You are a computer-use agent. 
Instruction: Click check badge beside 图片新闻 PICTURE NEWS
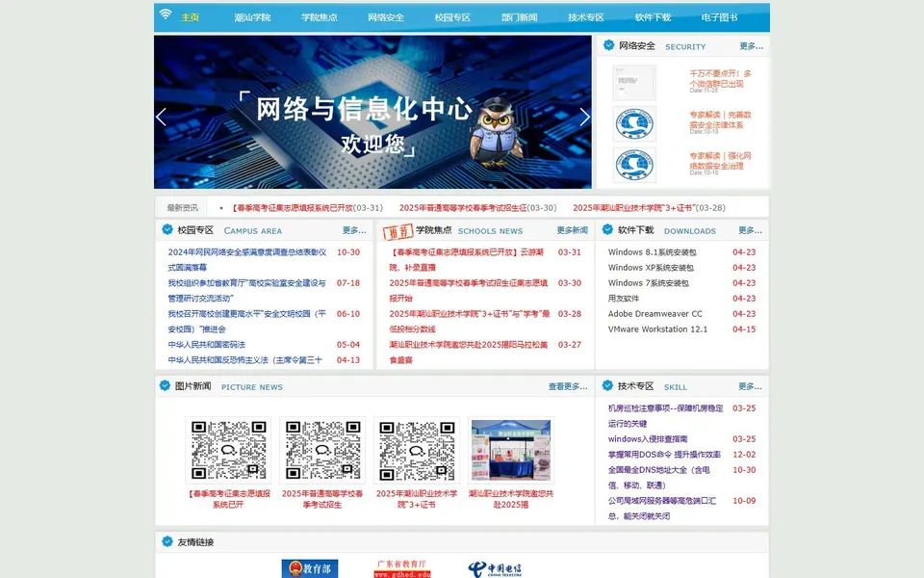pyautogui.click(x=165, y=385)
